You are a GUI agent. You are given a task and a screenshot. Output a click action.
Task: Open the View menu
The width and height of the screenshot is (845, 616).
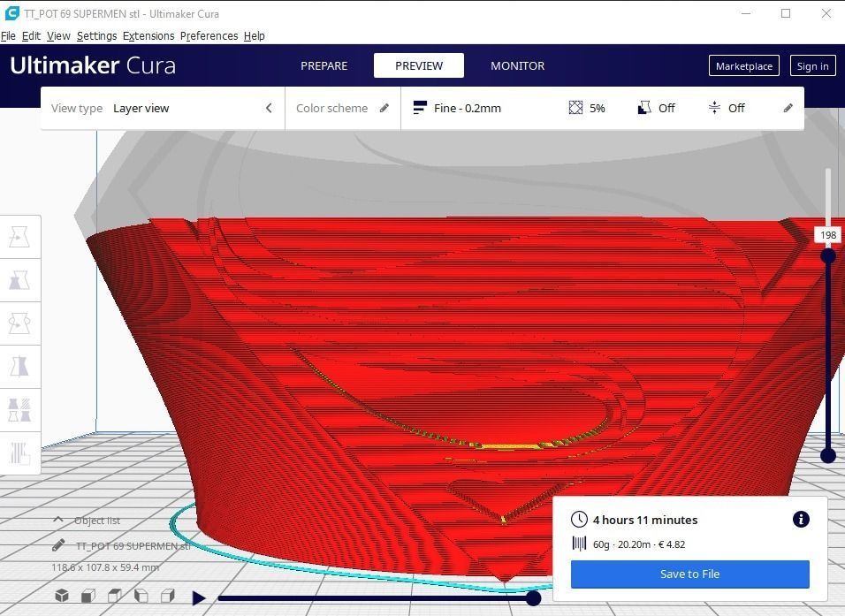(58, 35)
